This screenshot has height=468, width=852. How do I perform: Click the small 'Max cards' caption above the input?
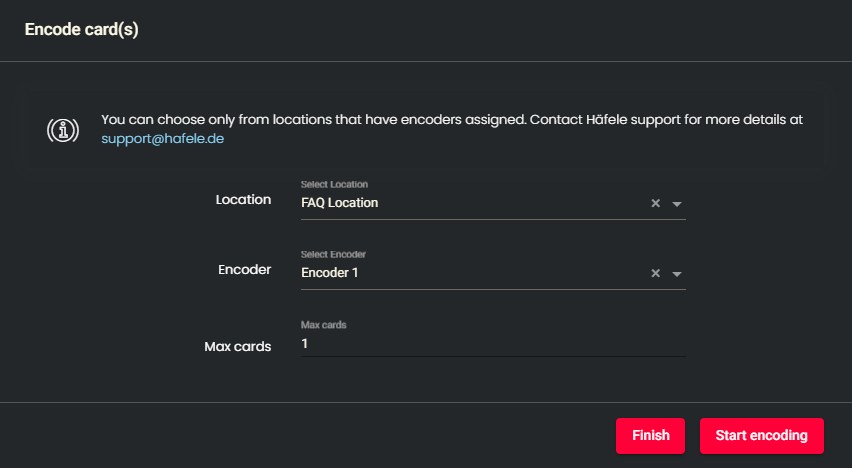[x=324, y=325]
